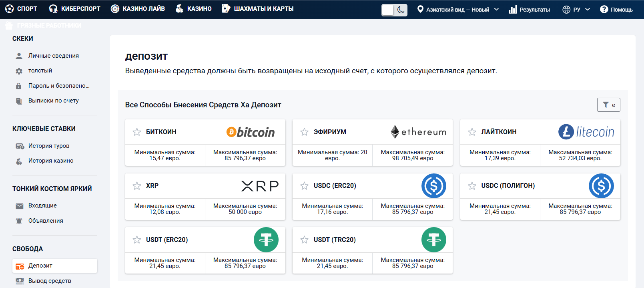Open the Withdraw funds link
The height and width of the screenshot is (288, 644).
50,281
